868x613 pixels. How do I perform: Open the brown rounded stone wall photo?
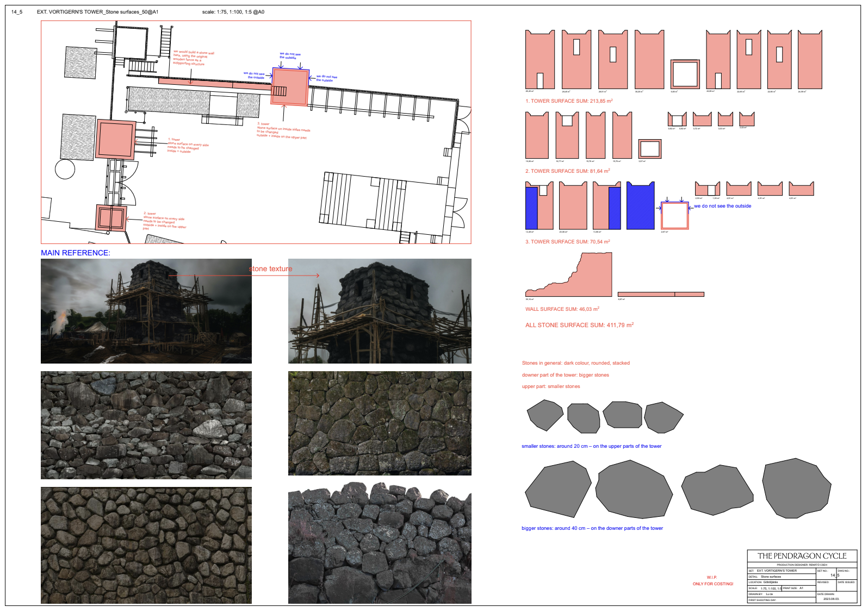146,545
